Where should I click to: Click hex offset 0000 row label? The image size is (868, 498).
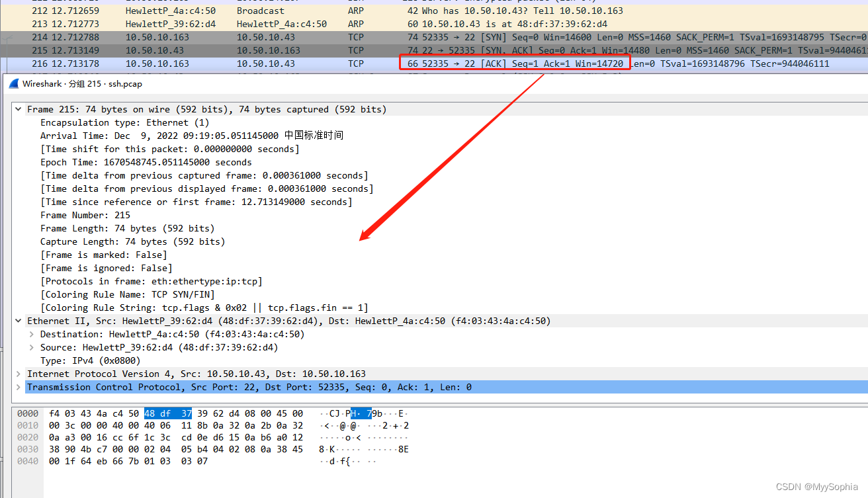tap(28, 413)
